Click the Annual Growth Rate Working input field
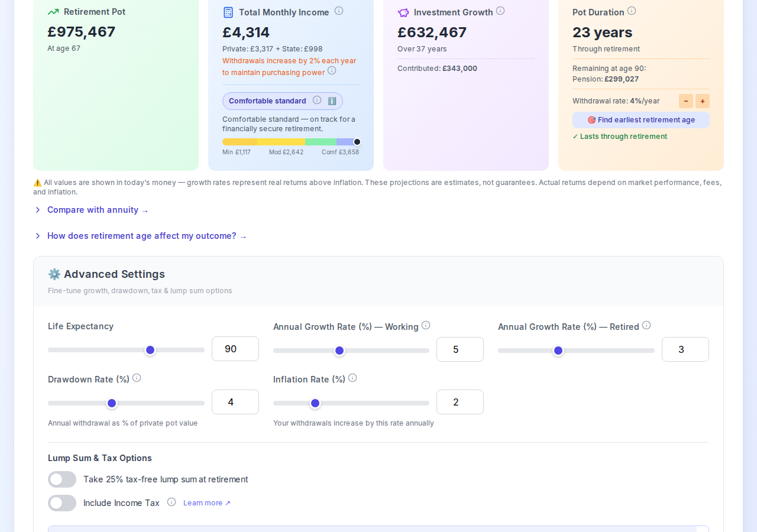 coord(460,349)
